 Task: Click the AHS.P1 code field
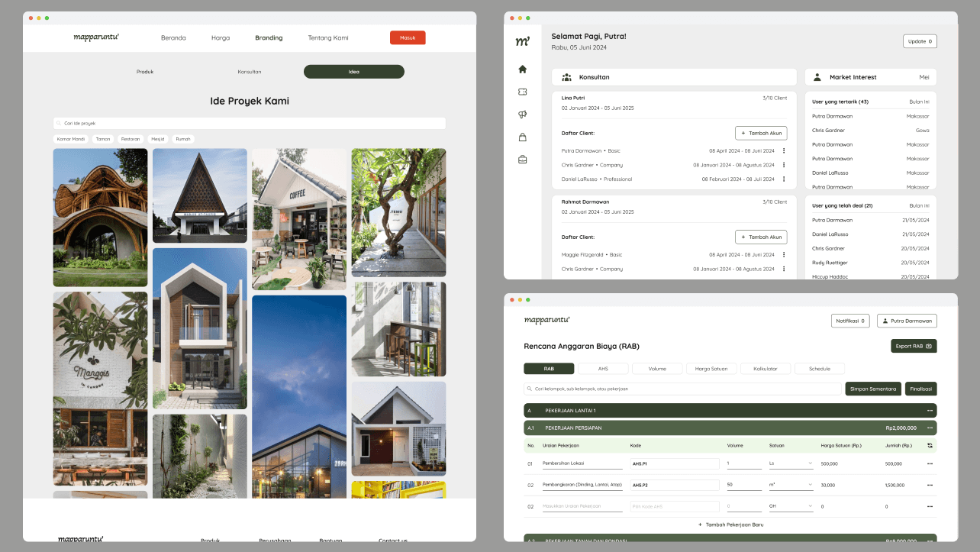[675, 463]
